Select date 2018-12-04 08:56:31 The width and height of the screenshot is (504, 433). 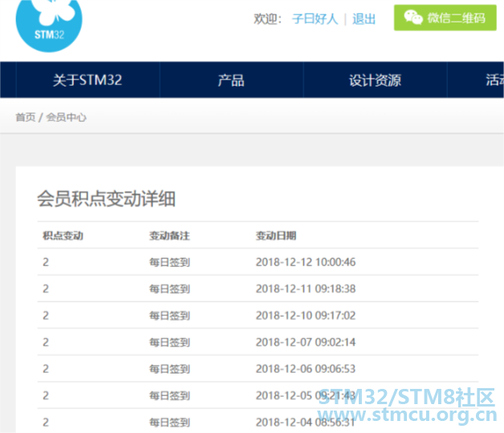[306, 422]
